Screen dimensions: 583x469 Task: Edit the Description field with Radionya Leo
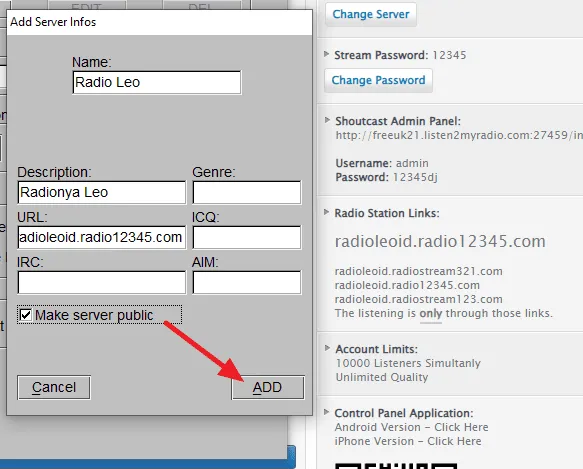[x=102, y=192]
